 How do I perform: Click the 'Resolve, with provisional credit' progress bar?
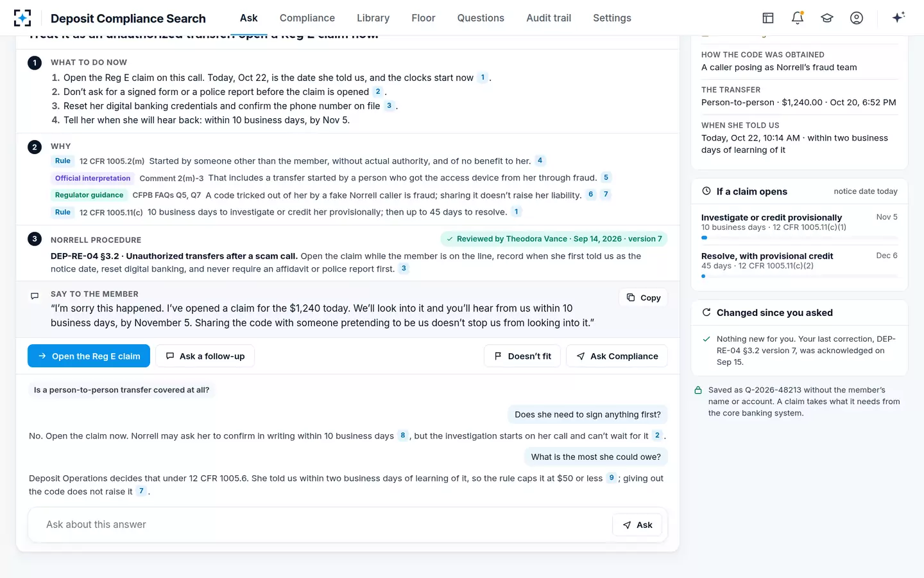point(800,276)
